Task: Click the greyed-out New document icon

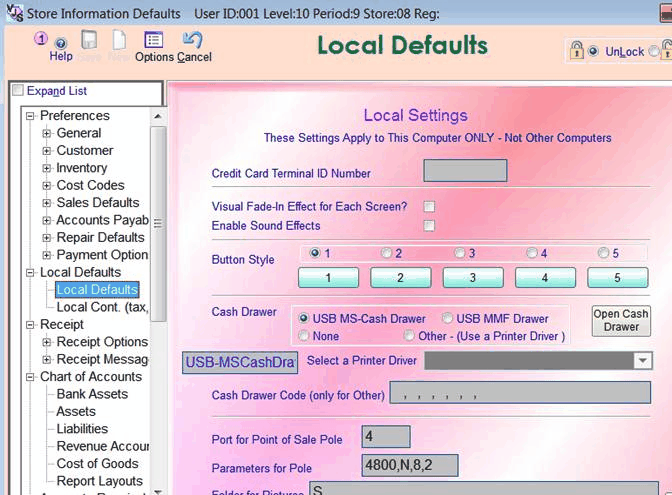Action: coord(119,40)
